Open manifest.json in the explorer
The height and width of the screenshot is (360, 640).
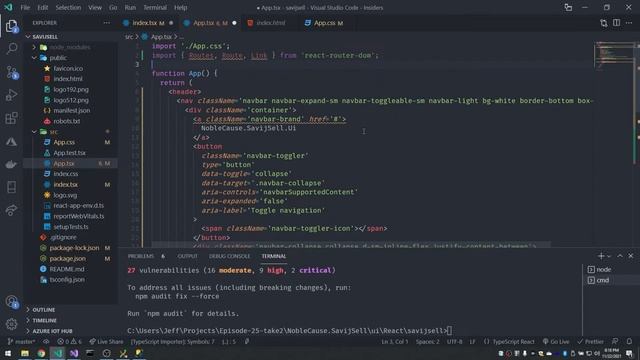tap(72, 111)
